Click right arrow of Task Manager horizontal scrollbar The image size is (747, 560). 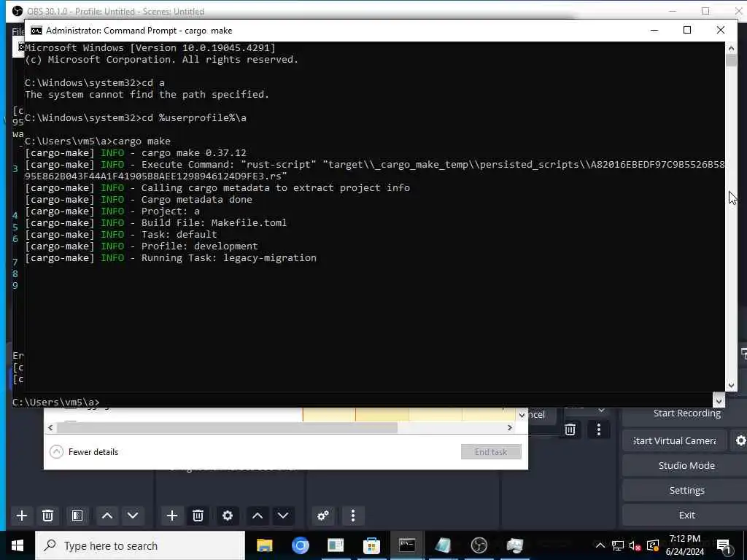pos(509,427)
